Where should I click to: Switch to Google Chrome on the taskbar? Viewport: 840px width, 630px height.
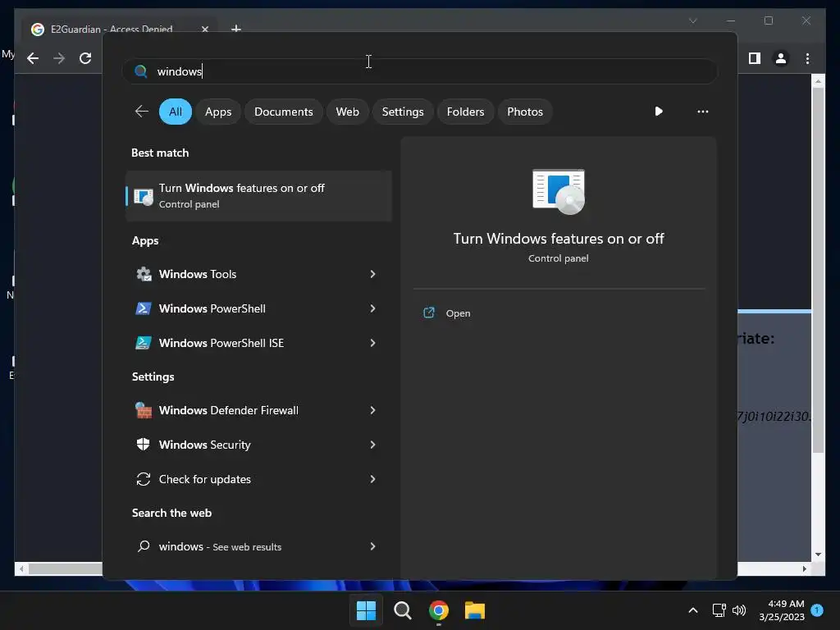439,610
